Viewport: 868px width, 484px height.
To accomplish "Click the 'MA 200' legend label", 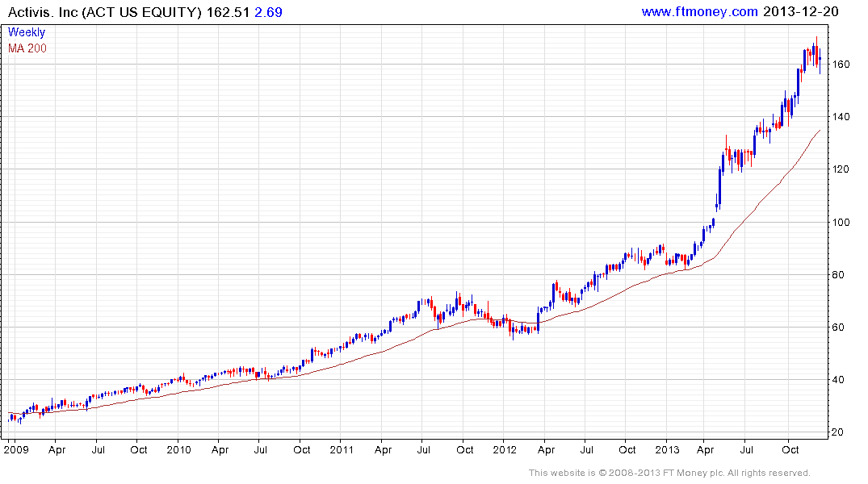I will (27, 48).
